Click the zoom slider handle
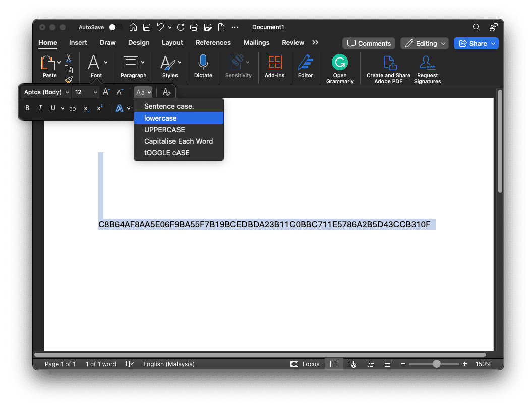 click(x=437, y=364)
